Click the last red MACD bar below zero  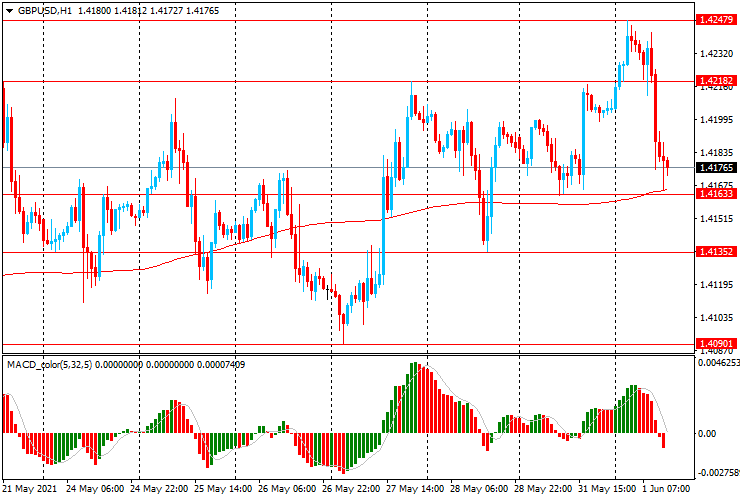663,440
